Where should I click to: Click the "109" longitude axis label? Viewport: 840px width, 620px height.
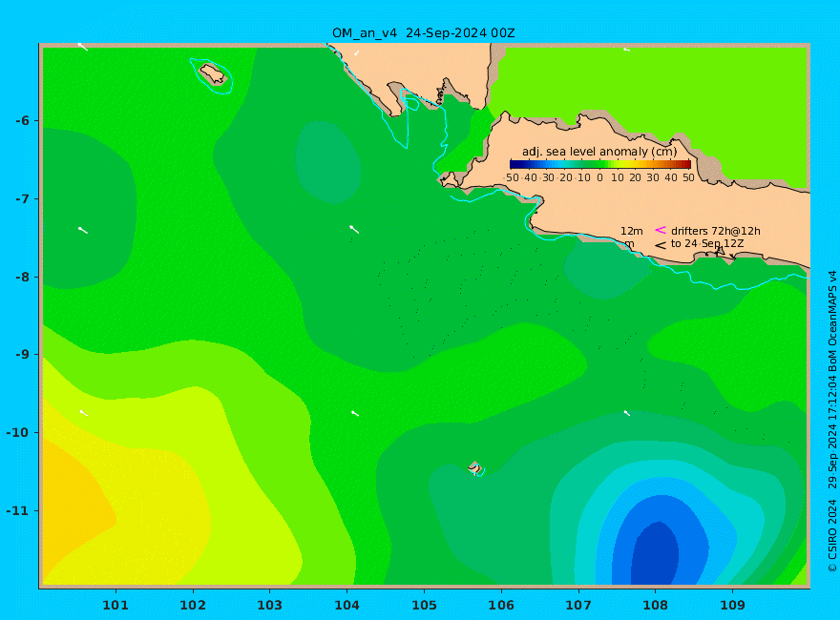click(x=732, y=606)
